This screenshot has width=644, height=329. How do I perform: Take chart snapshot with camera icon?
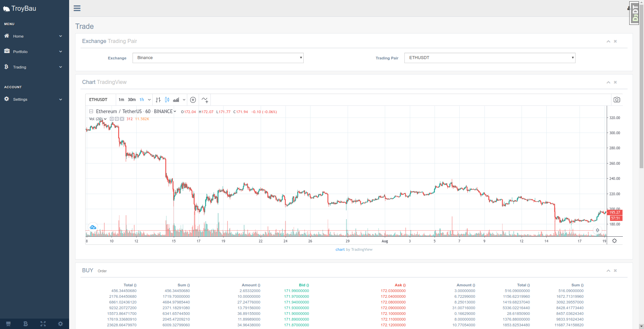(617, 100)
